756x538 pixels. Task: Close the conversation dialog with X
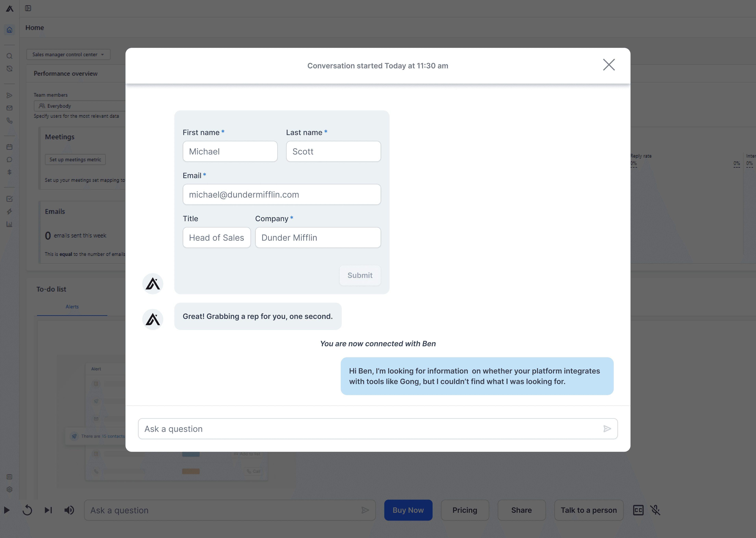click(x=609, y=65)
